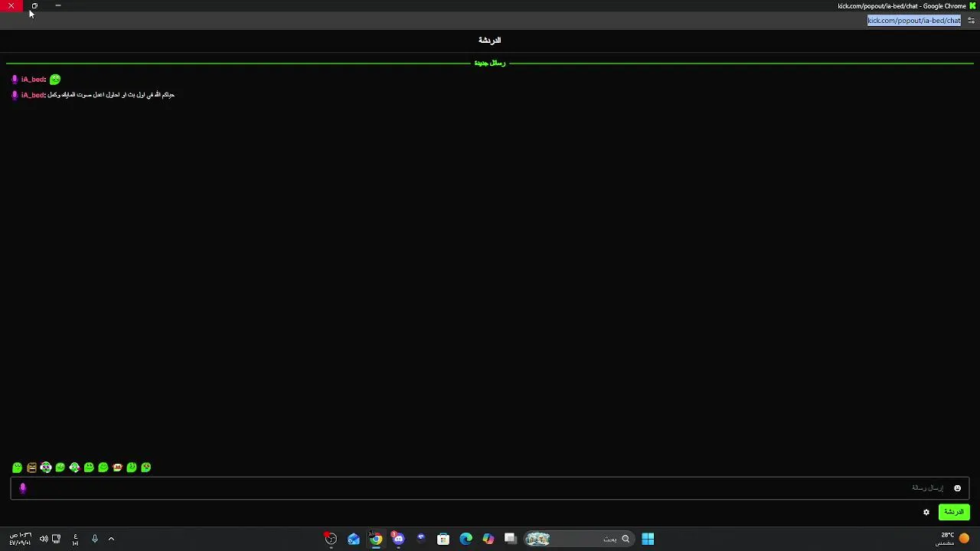Restore down the Chrome chat popout window

34,6
